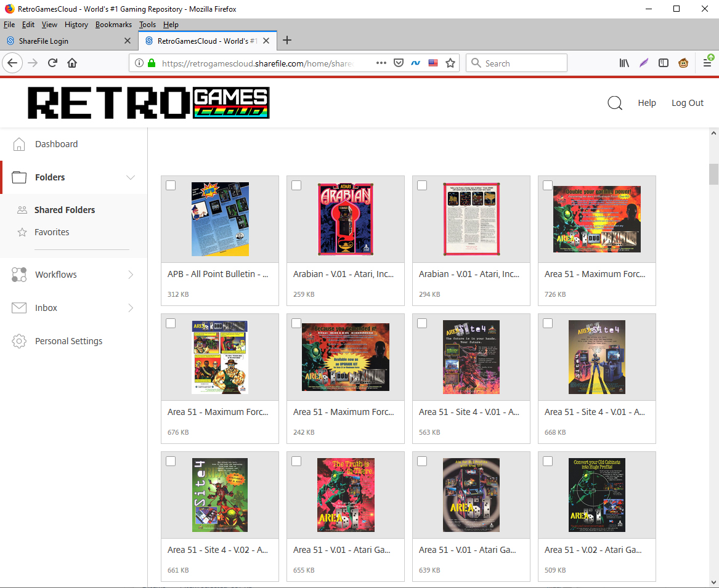Tick checkbox on Arabian 259 KB card
This screenshot has width=719, height=588.
[296, 185]
